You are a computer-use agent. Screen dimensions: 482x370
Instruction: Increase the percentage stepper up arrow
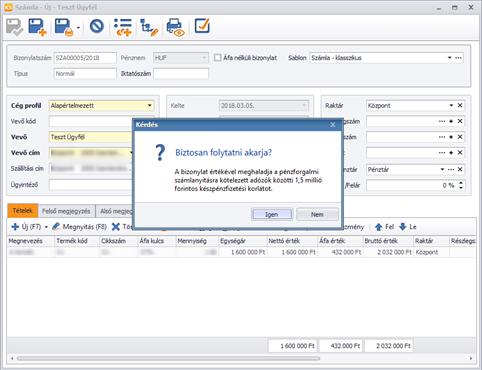[x=461, y=183]
